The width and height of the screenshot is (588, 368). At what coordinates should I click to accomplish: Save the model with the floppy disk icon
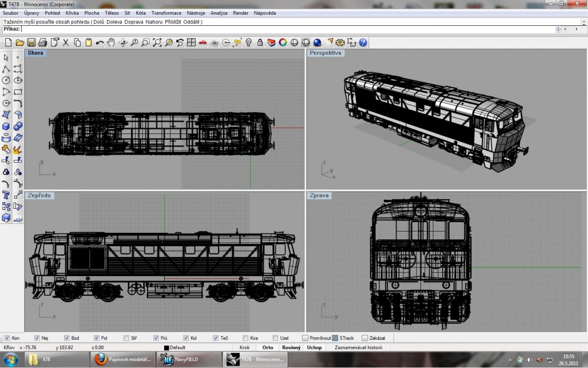(32, 43)
